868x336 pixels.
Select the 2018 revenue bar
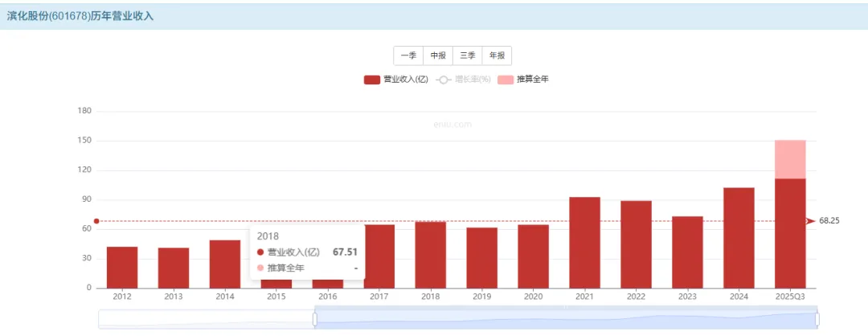tap(431, 255)
